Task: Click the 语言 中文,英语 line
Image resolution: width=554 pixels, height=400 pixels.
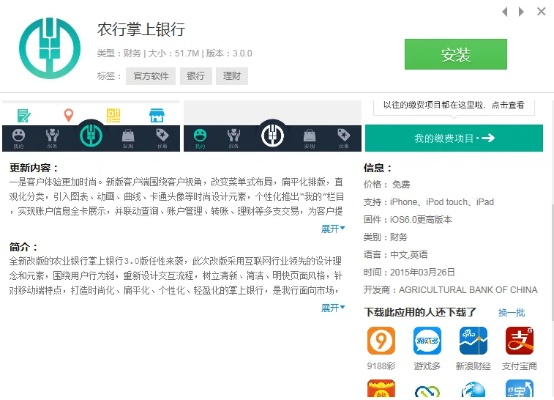Action: click(396, 254)
